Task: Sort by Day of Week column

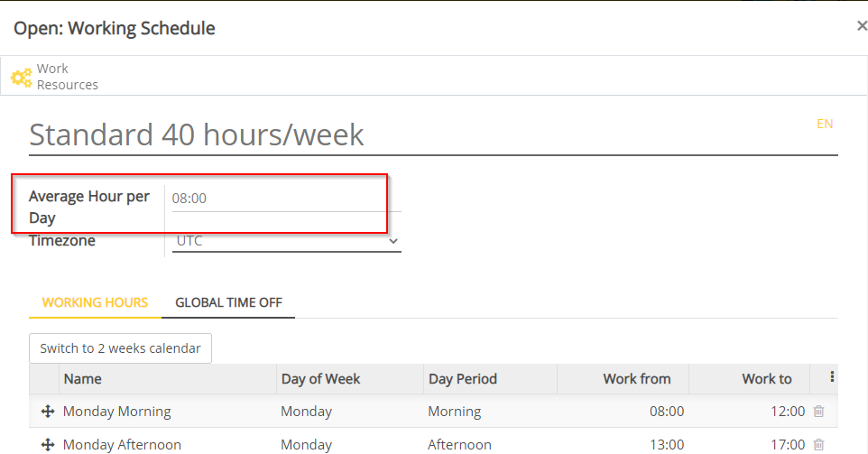Action: coord(320,379)
